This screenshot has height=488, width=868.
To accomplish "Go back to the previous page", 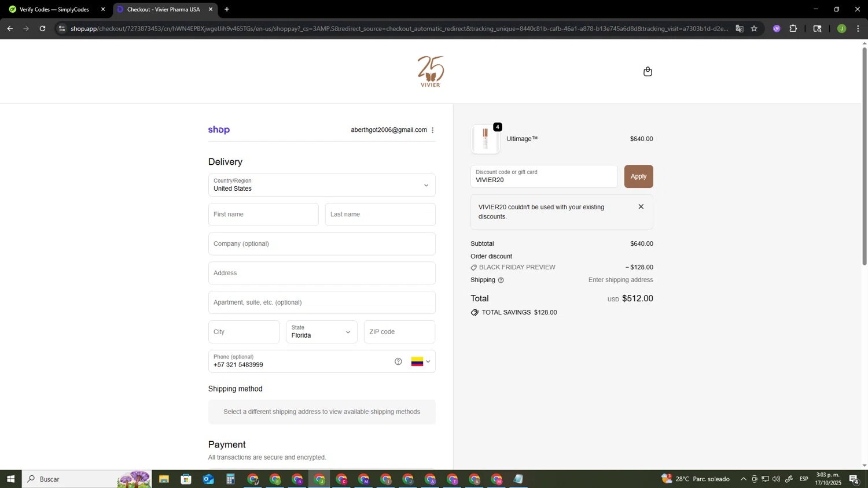I will coord(10,28).
